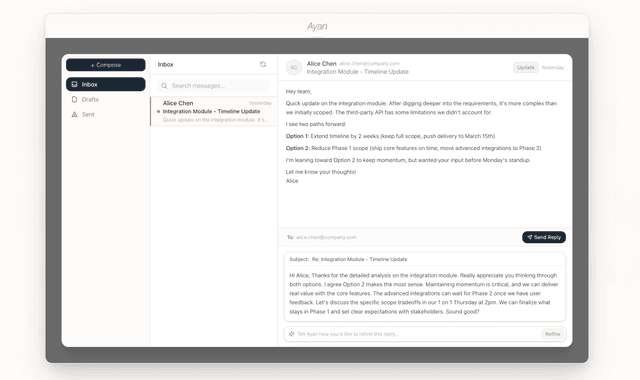640x380 pixels.
Task: Click the email subject in the reading pane header
Action: click(x=358, y=72)
